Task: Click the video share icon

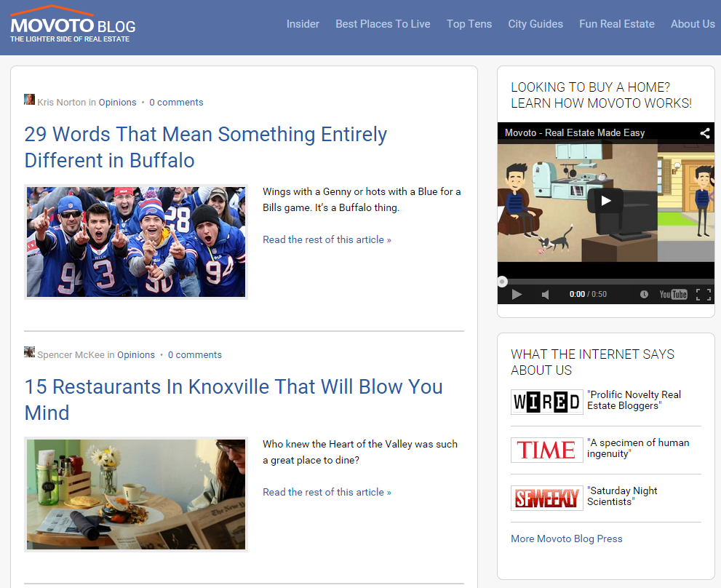Action: (704, 133)
